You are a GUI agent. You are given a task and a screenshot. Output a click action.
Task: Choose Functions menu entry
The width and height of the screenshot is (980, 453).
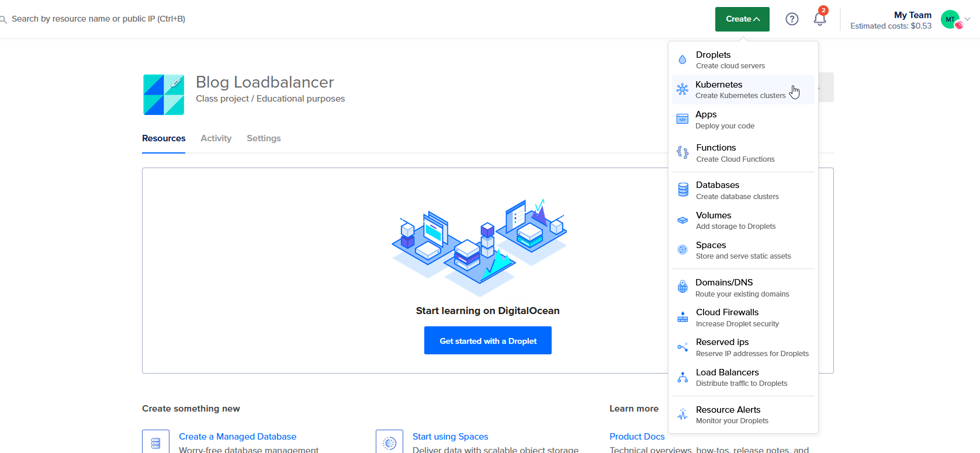[x=743, y=153]
